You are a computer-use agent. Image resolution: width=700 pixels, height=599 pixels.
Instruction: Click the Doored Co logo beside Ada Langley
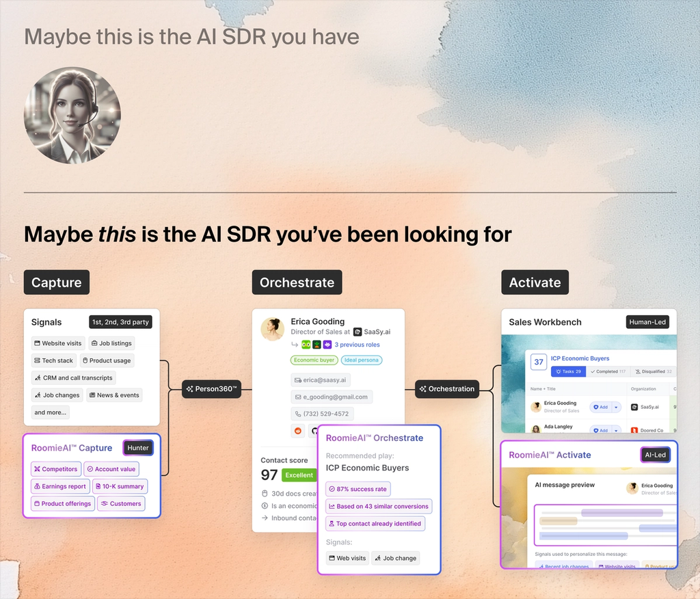634,431
